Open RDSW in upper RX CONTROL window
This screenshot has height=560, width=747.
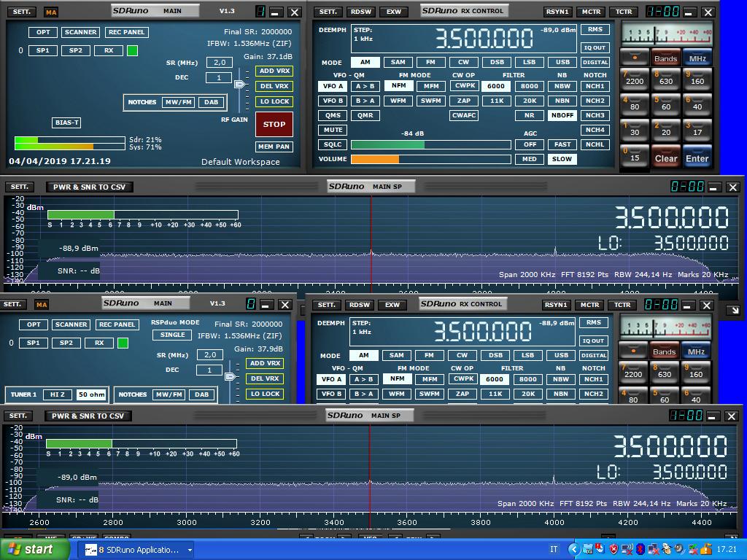[x=360, y=12]
